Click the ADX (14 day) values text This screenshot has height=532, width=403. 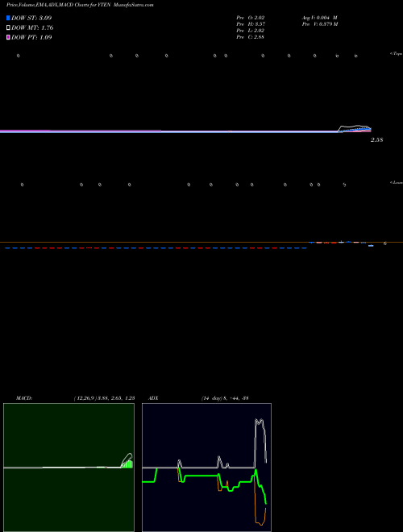tap(225, 398)
